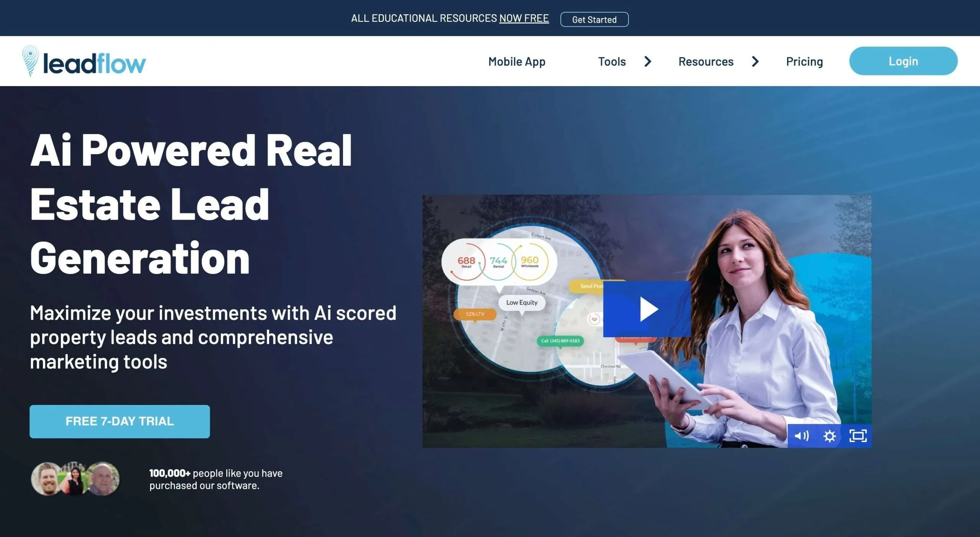Screen dimensions: 980x537
Task: Go to the Pricing page
Action: [804, 62]
